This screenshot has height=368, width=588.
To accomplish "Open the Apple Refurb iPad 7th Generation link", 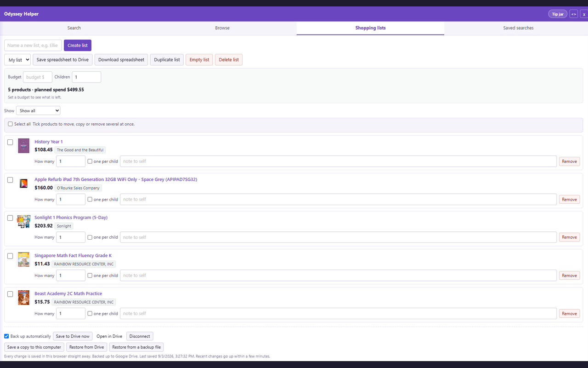I will point(116,179).
